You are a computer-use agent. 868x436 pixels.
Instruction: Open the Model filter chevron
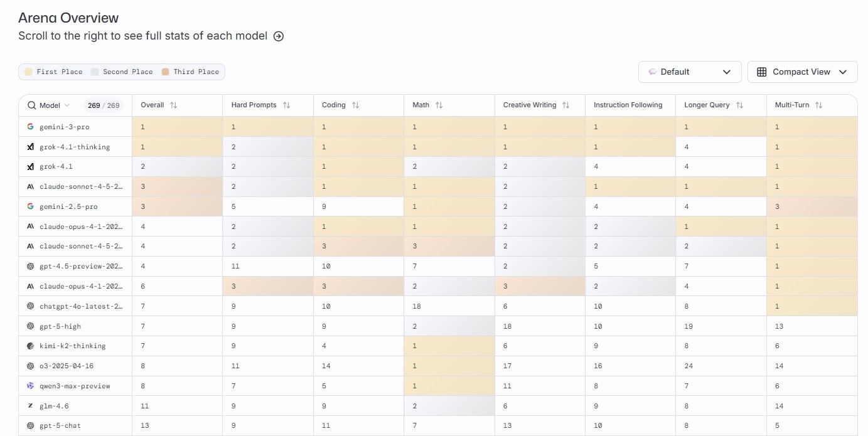click(x=67, y=105)
